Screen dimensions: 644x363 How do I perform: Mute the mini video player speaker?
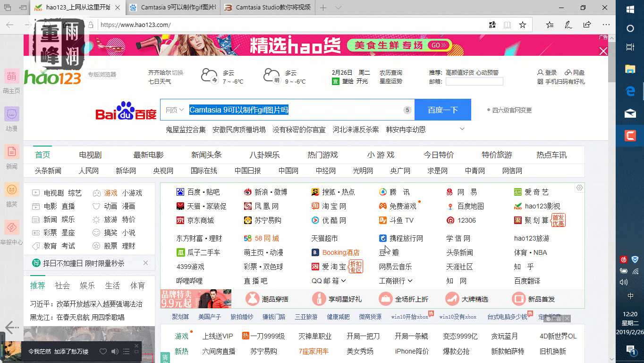[114, 351]
